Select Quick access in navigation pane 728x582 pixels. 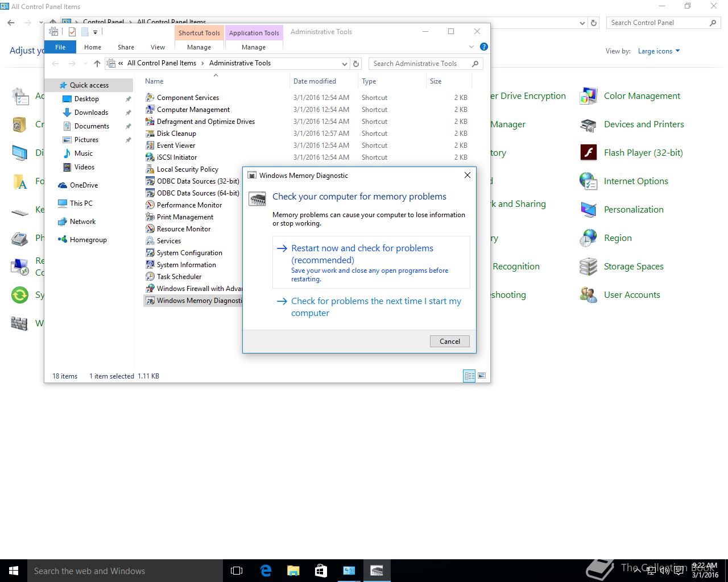pos(89,85)
